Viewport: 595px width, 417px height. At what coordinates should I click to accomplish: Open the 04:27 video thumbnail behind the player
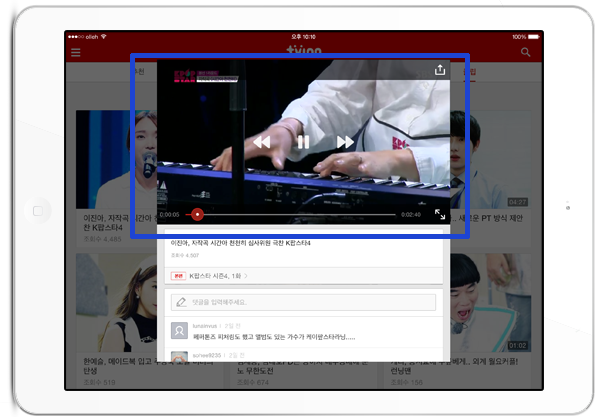[x=490, y=159]
